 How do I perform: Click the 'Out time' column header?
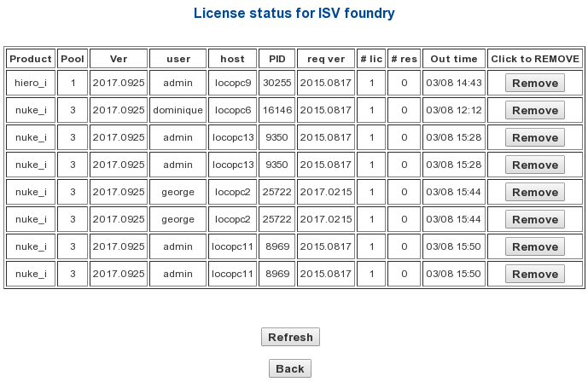pyautogui.click(x=454, y=59)
